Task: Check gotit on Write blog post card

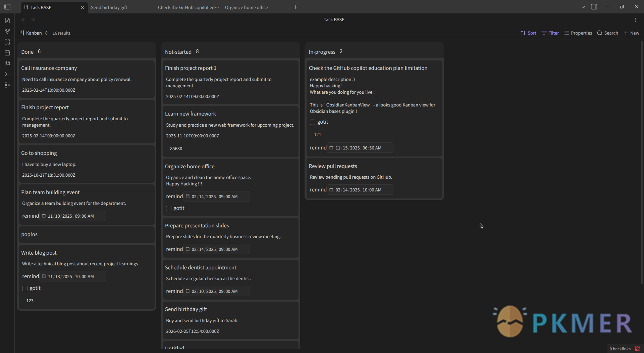Action: click(25, 289)
